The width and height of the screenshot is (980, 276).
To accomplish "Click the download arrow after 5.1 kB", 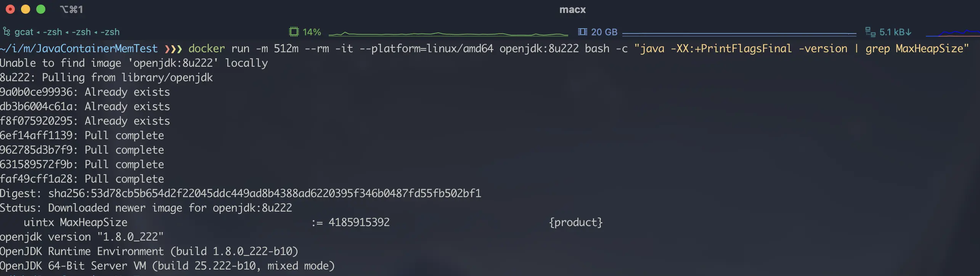I will point(908,32).
